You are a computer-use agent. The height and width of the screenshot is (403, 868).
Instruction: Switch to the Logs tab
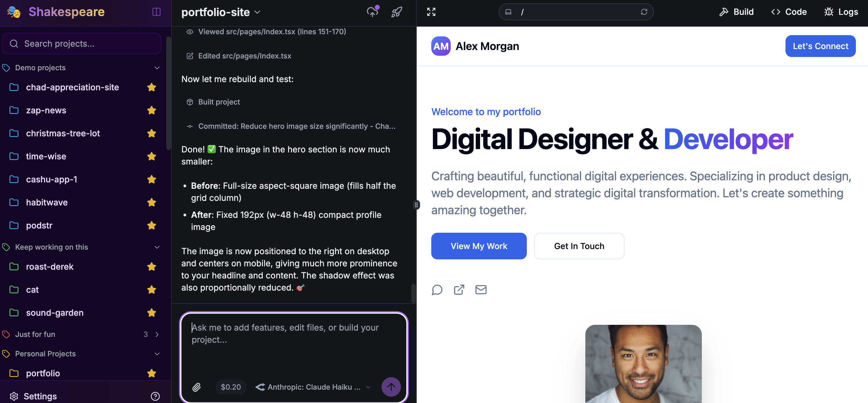(x=841, y=12)
